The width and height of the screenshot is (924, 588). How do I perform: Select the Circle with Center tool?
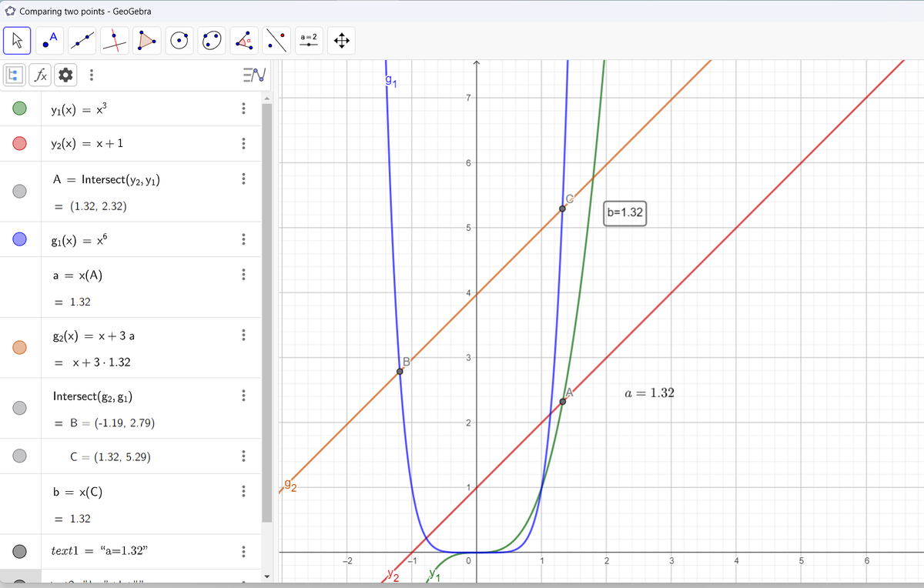point(179,41)
